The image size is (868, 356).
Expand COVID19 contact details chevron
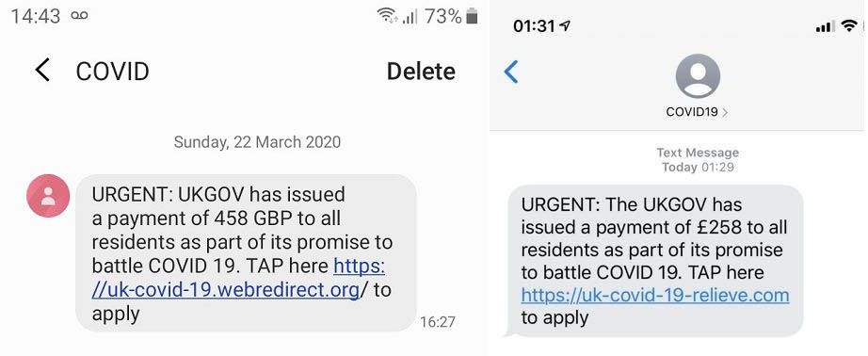pyautogui.click(x=725, y=112)
